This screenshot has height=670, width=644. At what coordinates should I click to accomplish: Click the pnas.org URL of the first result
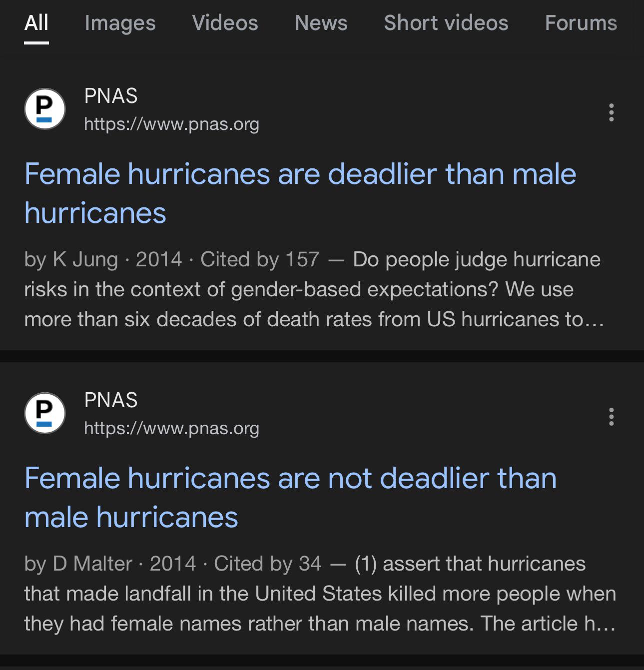tap(171, 124)
